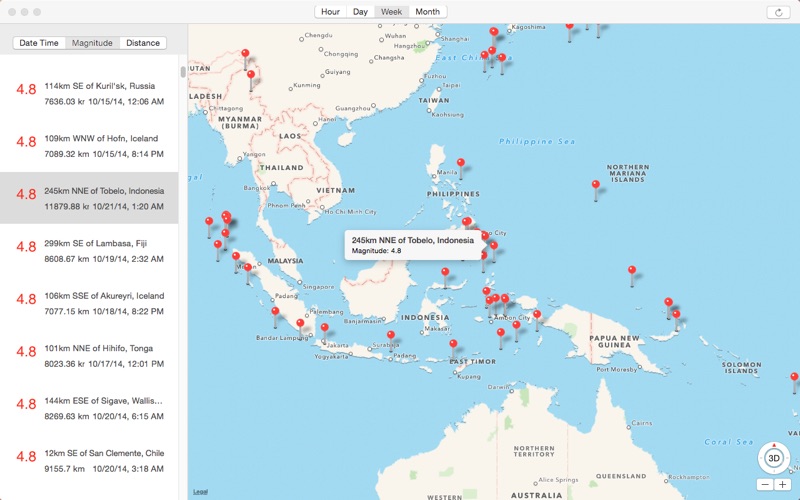Image resolution: width=800 pixels, height=500 pixels.
Task: Switch to the Month time range
Action: [428, 12]
